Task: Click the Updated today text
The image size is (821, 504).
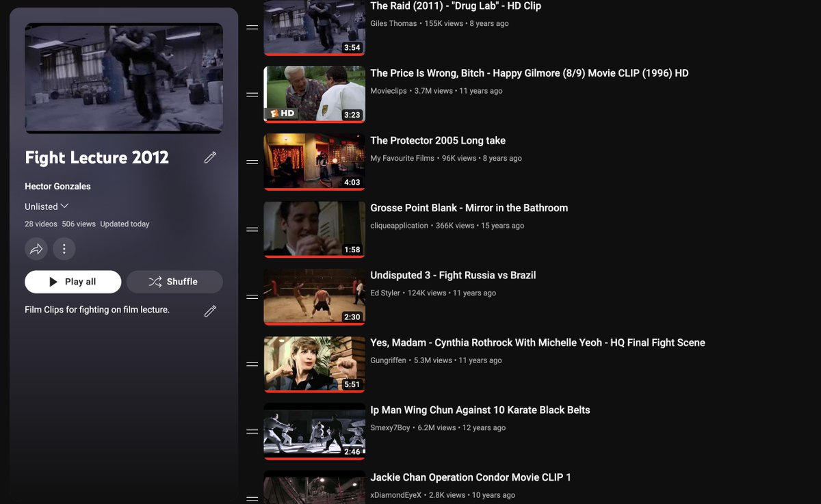Action: point(125,224)
